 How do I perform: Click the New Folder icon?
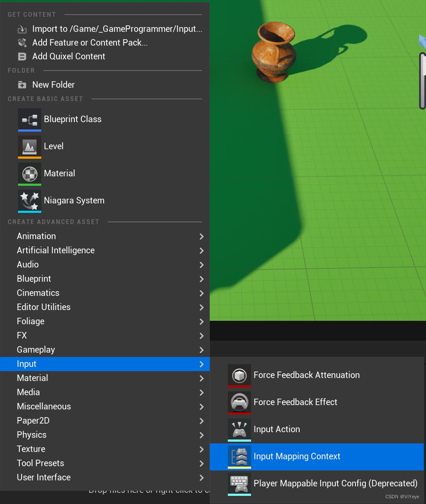(22, 85)
